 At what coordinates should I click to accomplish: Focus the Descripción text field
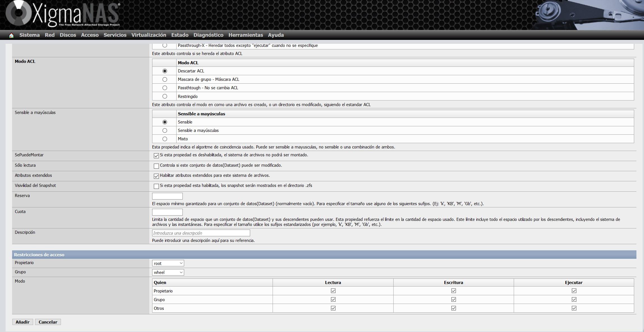pos(201,233)
